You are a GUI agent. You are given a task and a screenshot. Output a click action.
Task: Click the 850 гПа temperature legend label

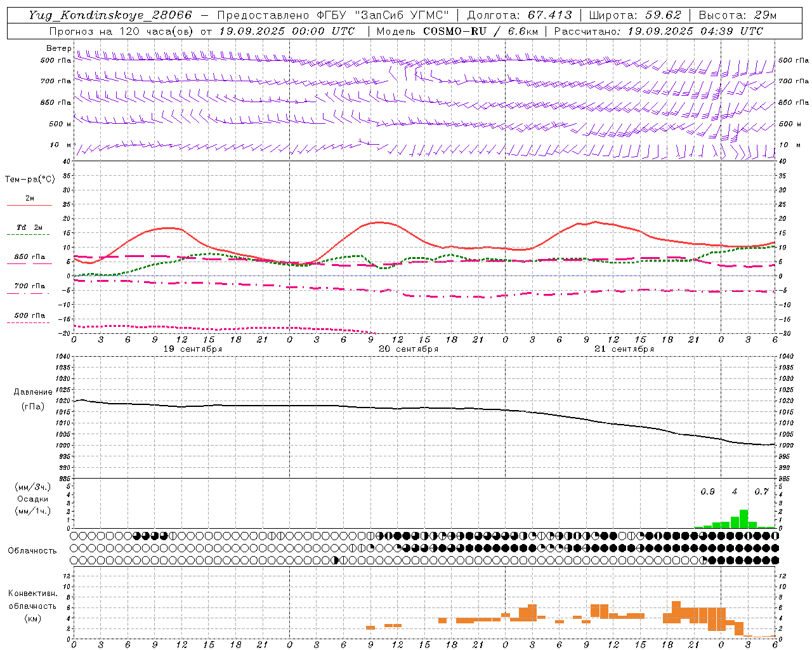point(30,257)
